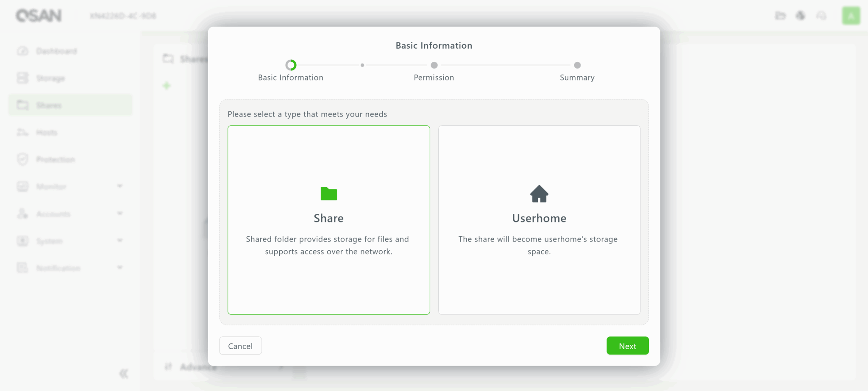Click the Dashboard sidebar icon

coord(22,51)
